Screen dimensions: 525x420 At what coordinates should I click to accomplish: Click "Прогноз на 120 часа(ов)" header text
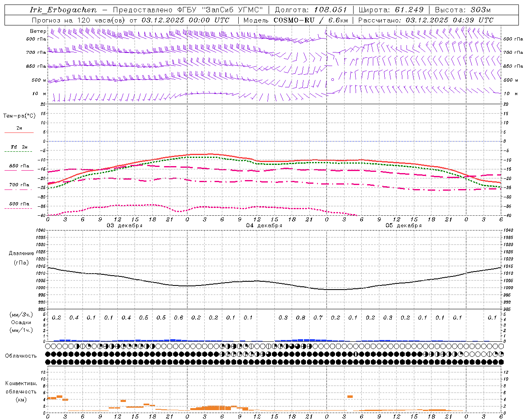(79, 20)
